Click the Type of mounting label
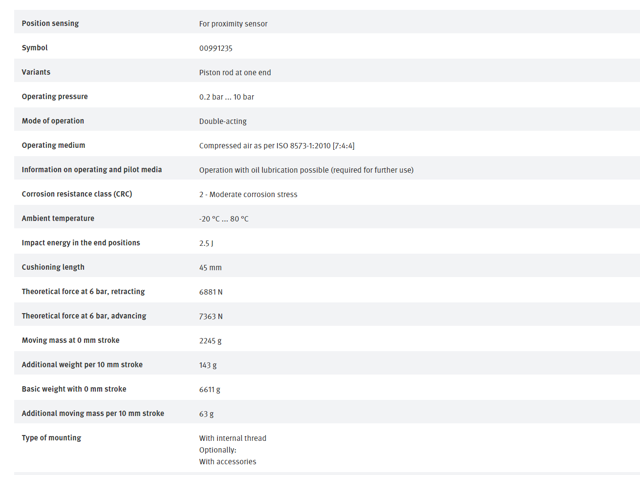 (x=51, y=438)
